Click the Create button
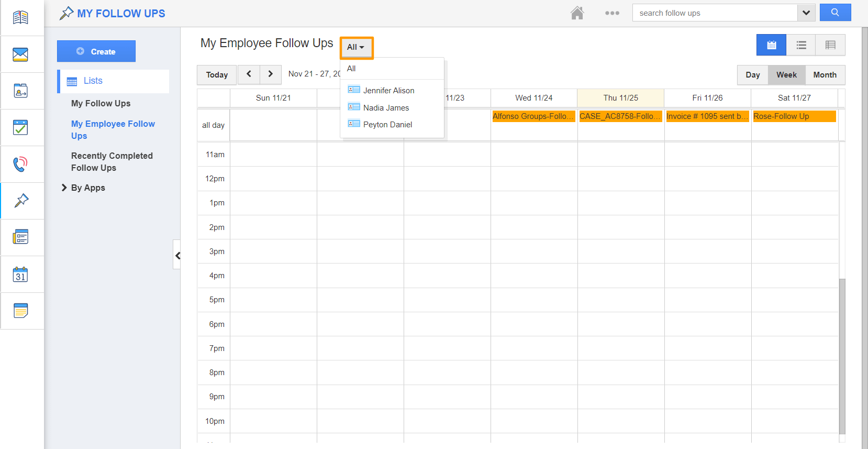 pyautogui.click(x=96, y=51)
